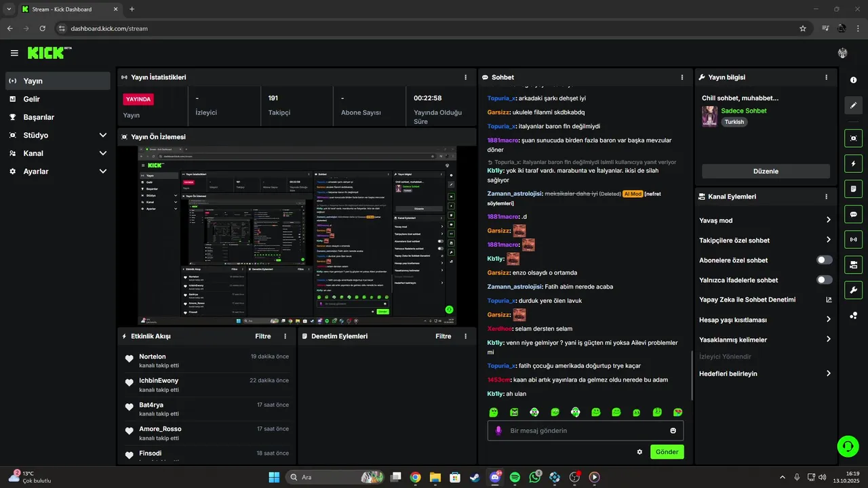Open Takipçilere özel sohbet chevron
Image resolution: width=868 pixels, height=488 pixels.
point(829,240)
